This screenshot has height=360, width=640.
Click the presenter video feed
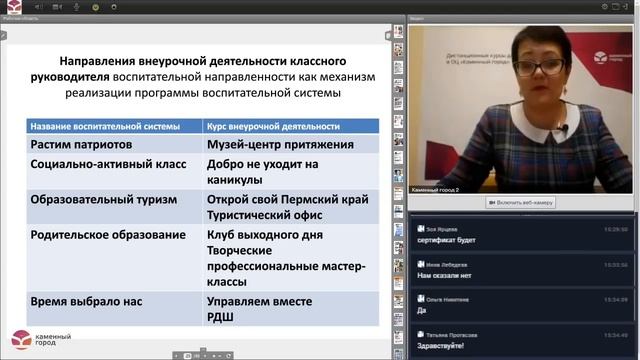pos(521,109)
